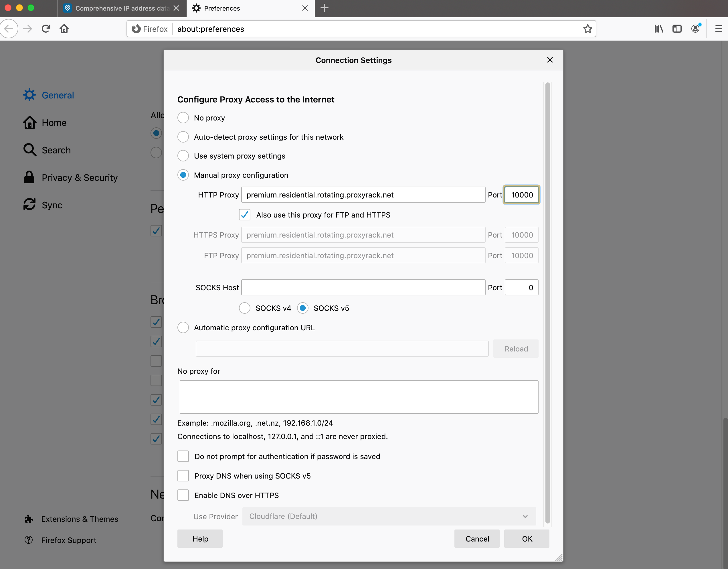Open the hamburger application menu
The width and height of the screenshot is (728, 569).
pos(719,29)
